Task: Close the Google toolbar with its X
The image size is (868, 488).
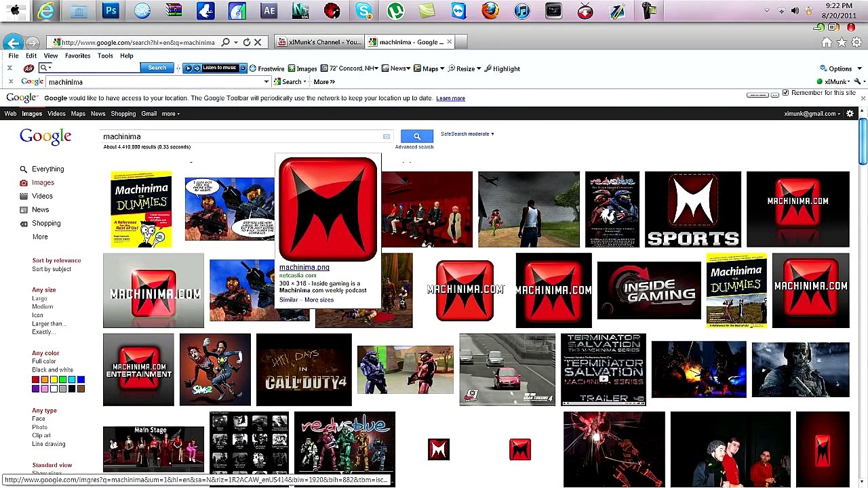Action: tap(10, 81)
